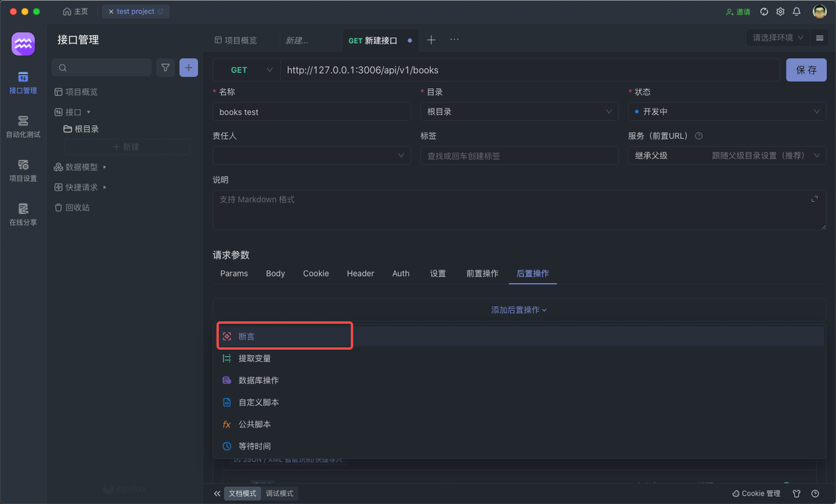Open the hamburger menu beside environment selector
This screenshot has height=504, width=836.
pyautogui.click(x=820, y=38)
